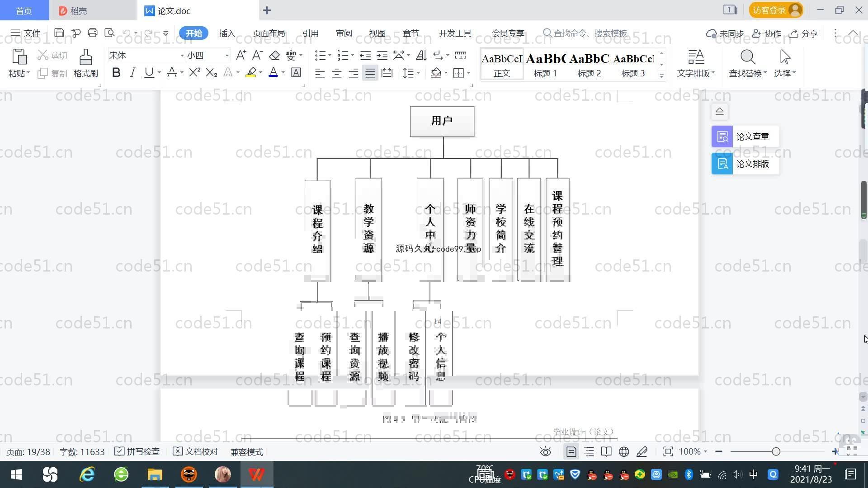Open File Explorer from taskbar
The image size is (868, 488).
pos(155,474)
